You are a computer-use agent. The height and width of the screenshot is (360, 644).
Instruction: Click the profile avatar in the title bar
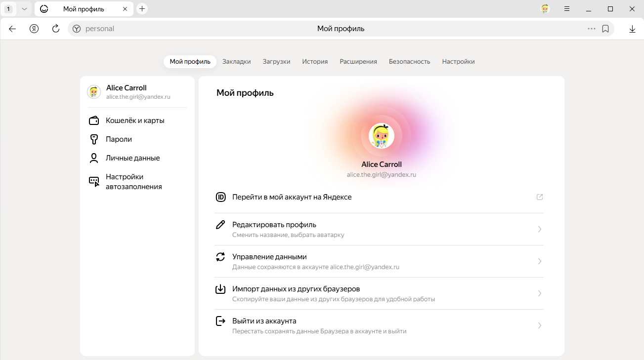point(545,9)
